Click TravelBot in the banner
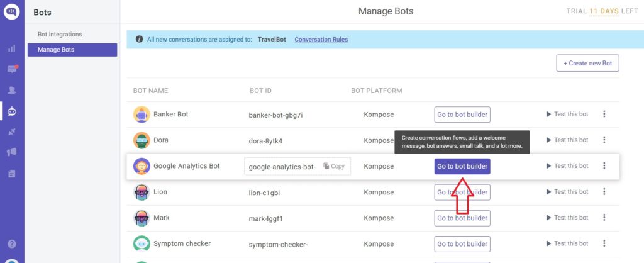Screen dimensions: 644x263 tap(272, 40)
